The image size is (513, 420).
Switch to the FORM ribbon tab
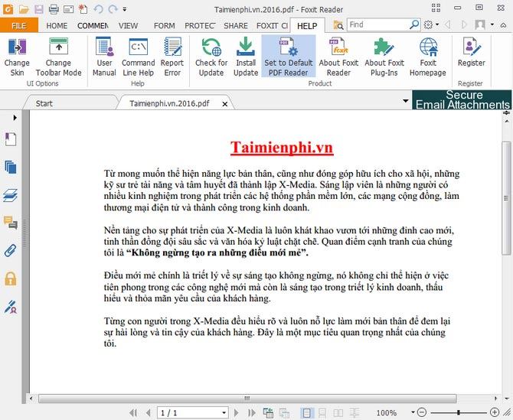165,25
